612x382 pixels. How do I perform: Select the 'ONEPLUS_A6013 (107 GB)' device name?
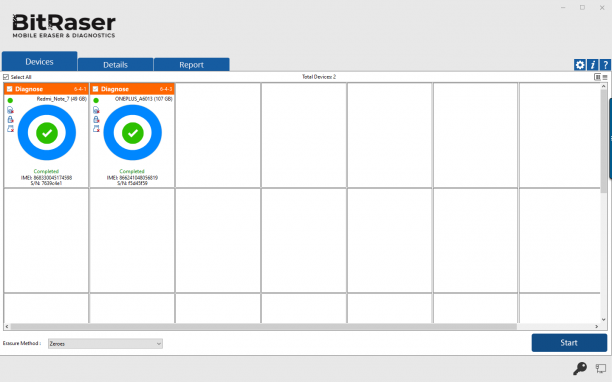pos(144,99)
